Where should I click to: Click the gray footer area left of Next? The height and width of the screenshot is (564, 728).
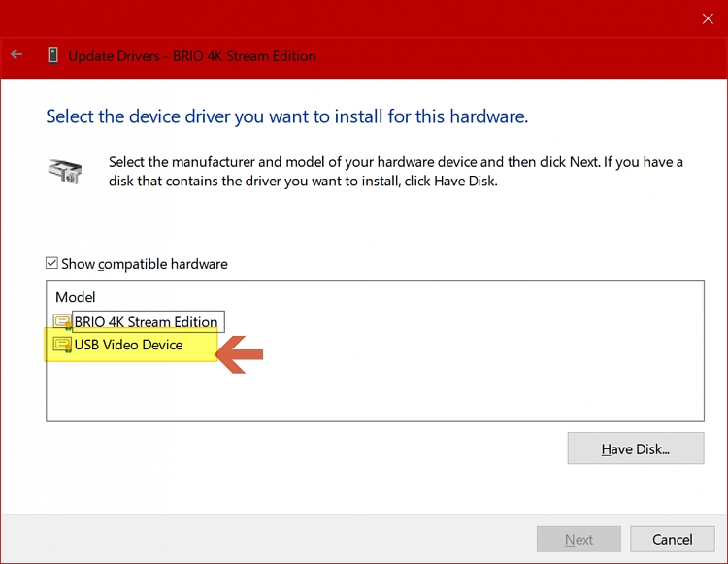(272, 539)
